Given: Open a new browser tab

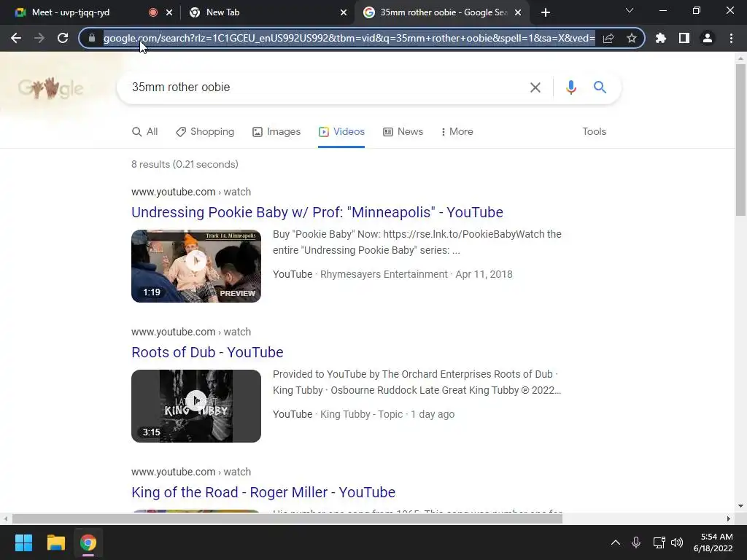Looking at the screenshot, I should coord(546,12).
